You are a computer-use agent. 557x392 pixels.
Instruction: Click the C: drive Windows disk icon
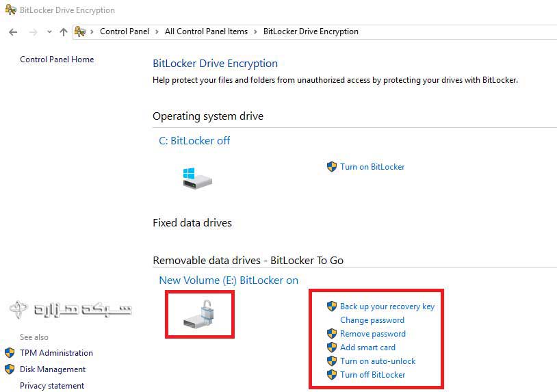(x=197, y=178)
